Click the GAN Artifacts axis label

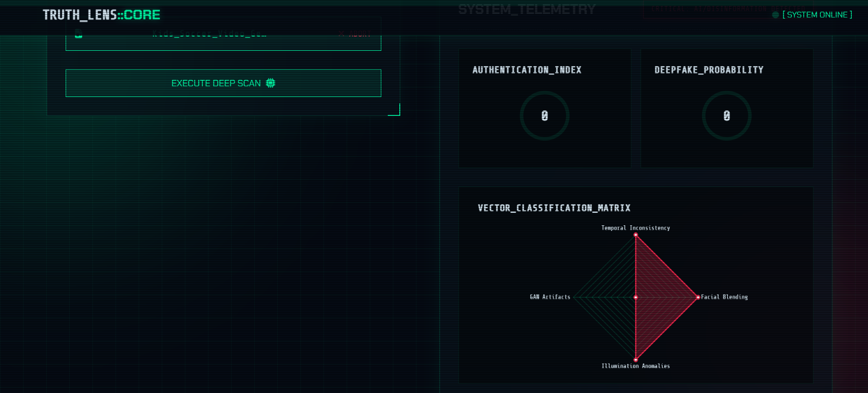[x=550, y=297]
